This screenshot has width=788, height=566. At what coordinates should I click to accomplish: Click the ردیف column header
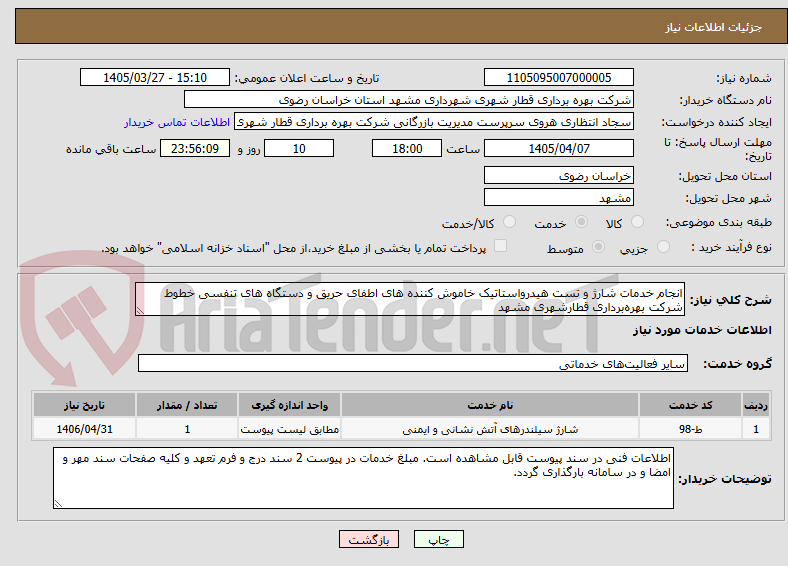coord(756,405)
